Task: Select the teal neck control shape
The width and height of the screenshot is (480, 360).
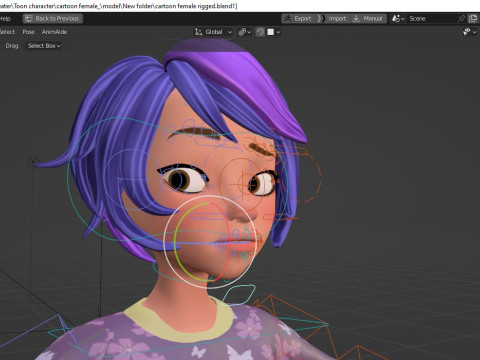Action: [238, 295]
